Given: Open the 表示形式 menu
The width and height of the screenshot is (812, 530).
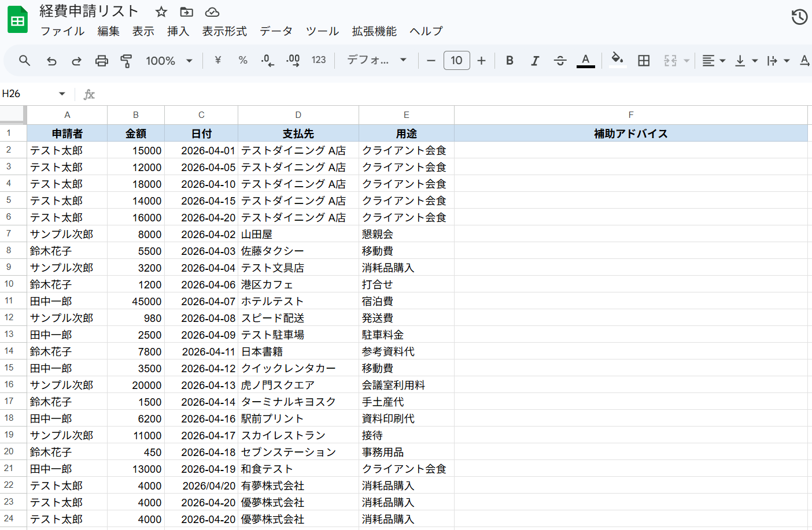Looking at the screenshot, I should [x=224, y=31].
